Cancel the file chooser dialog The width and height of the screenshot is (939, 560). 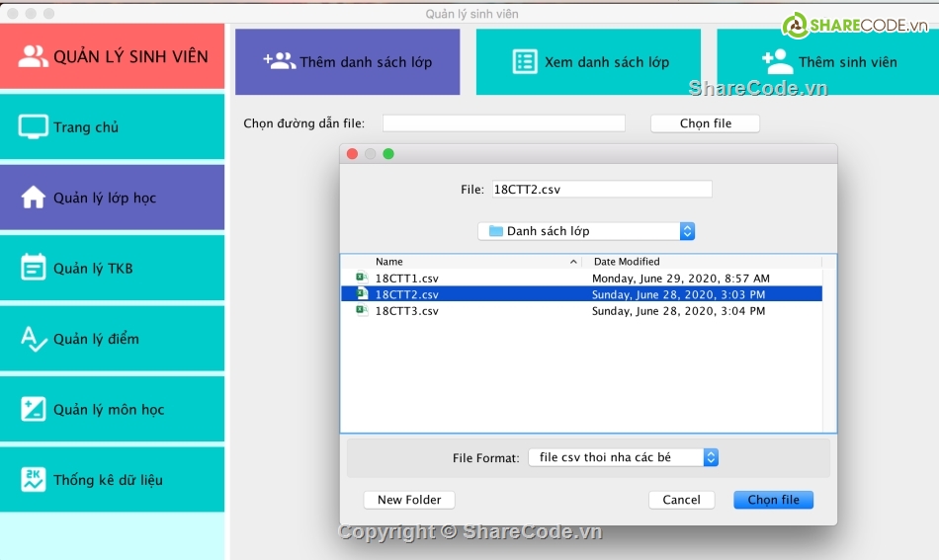click(x=681, y=500)
